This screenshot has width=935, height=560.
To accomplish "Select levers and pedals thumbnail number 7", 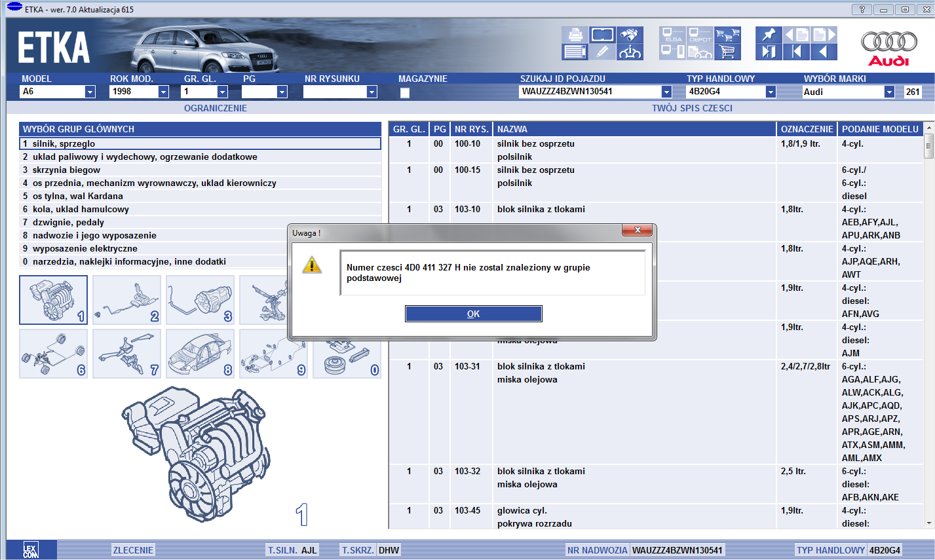I will pos(126,354).
